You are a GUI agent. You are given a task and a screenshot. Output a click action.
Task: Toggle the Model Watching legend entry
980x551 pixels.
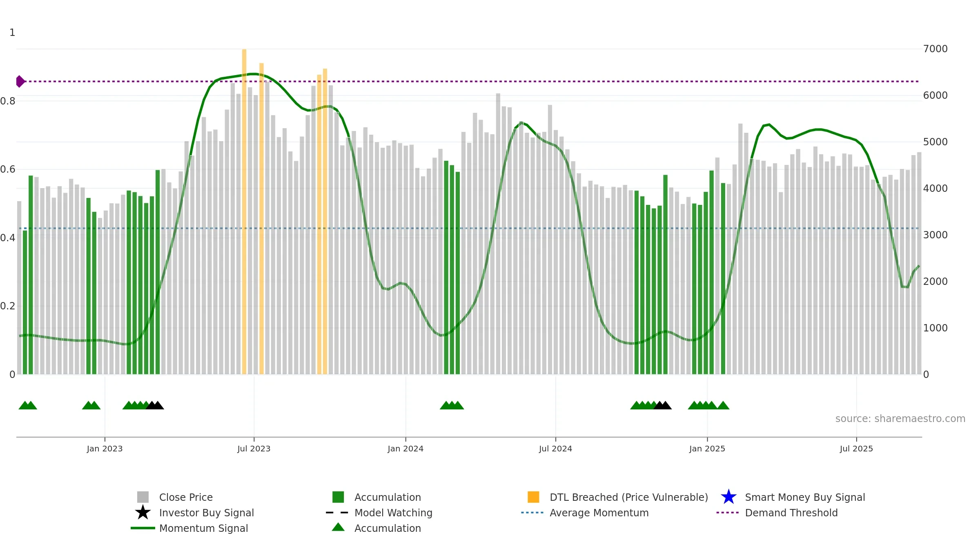(379, 513)
